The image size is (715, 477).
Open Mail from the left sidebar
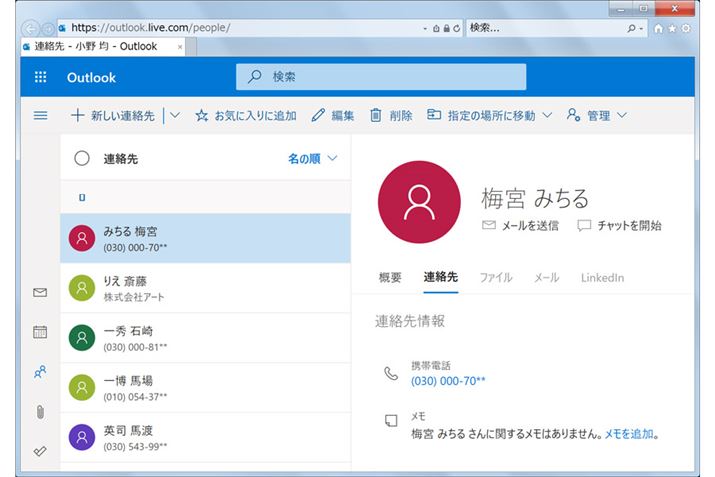40,293
